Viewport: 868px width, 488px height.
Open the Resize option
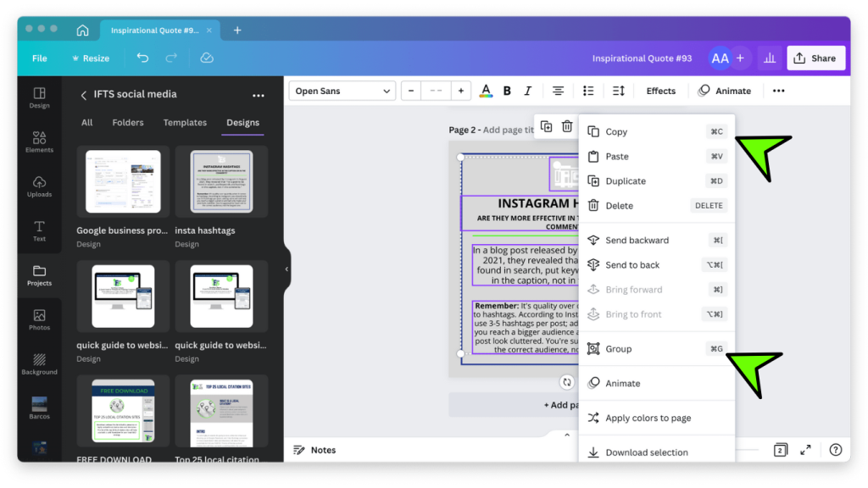click(x=90, y=58)
